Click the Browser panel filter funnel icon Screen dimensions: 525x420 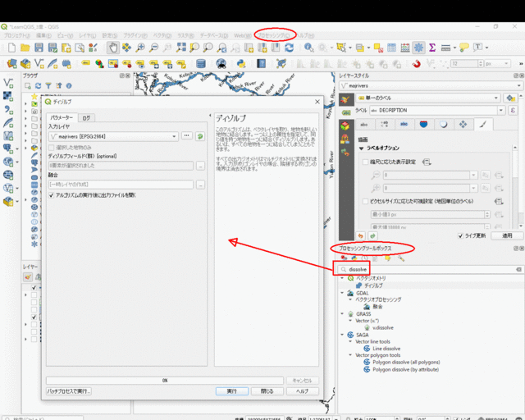click(x=48, y=86)
